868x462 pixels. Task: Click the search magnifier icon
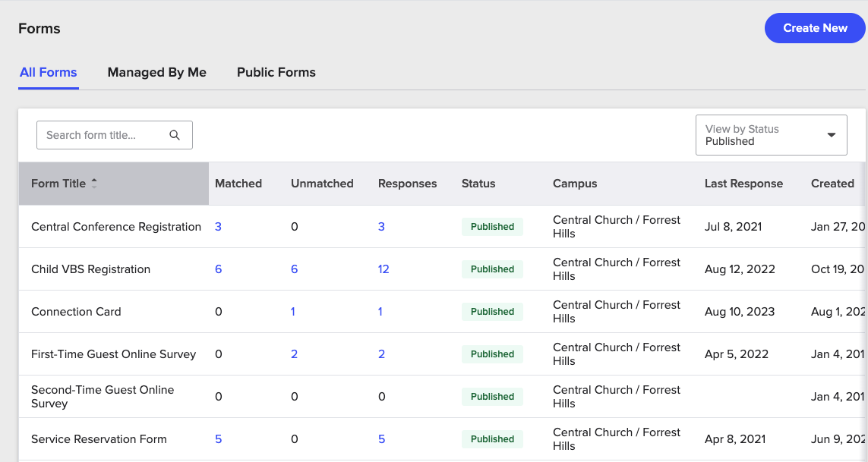175,134
